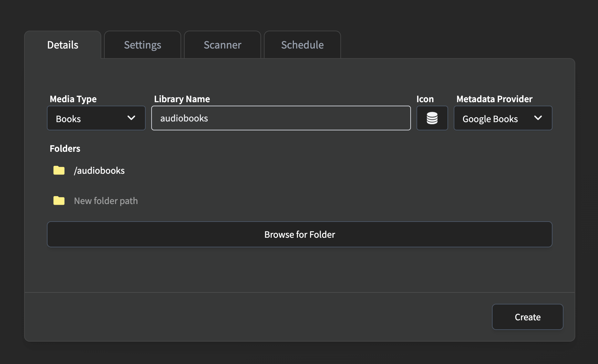The height and width of the screenshot is (364, 598).
Task: Select the Details tab
Action: (x=63, y=45)
